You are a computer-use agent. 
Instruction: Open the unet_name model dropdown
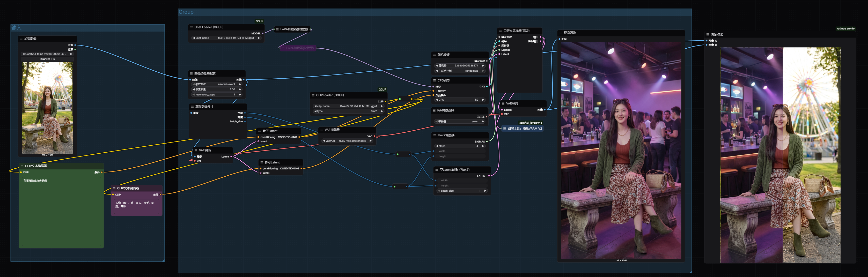(226, 38)
